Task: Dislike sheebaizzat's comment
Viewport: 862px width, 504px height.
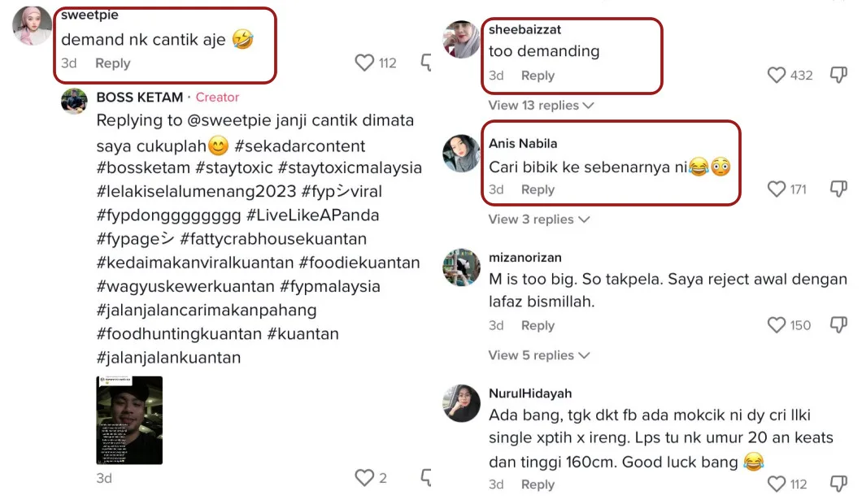Action: pyautogui.click(x=838, y=76)
